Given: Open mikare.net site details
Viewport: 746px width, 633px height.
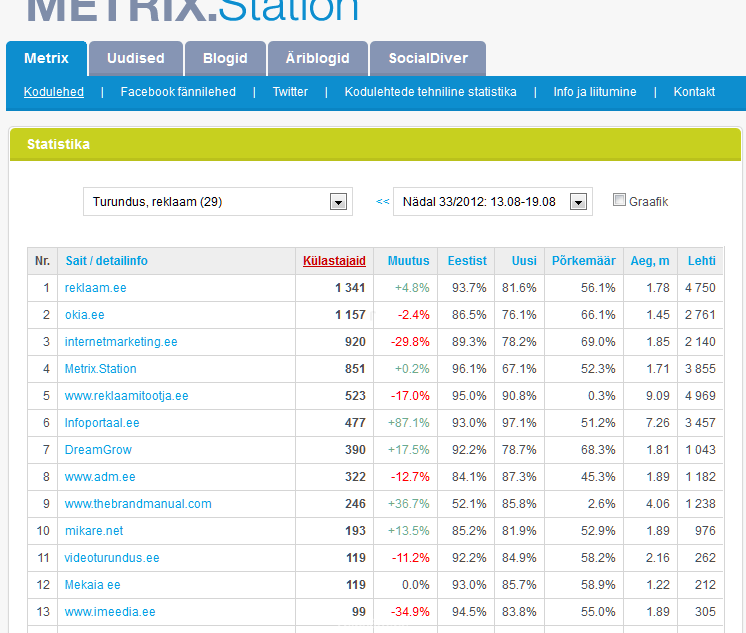Looking at the screenshot, I should 94,531.
